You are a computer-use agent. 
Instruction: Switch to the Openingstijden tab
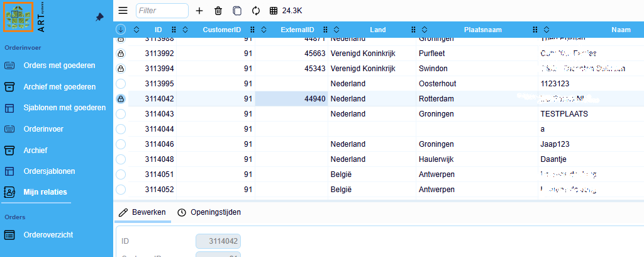(209, 212)
